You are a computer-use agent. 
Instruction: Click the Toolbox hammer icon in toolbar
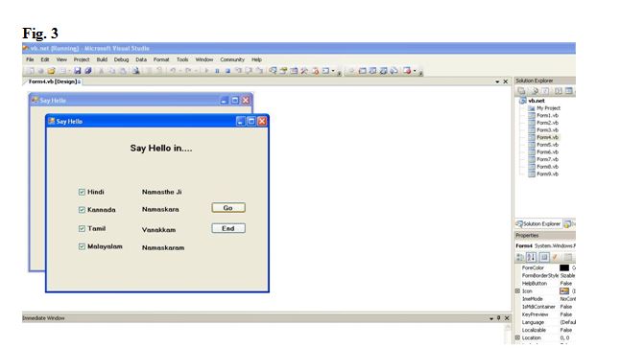[304, 71]
